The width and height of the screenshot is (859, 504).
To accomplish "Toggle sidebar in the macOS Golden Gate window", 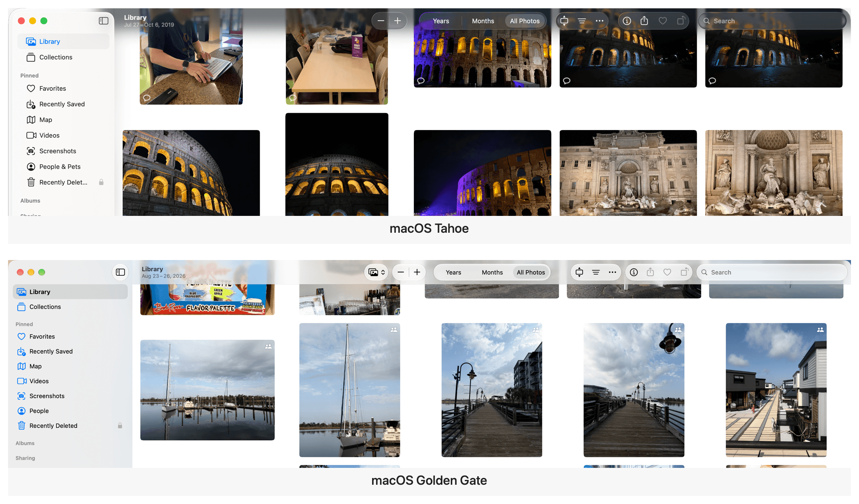I will pyautogui.click(x=120, y=272).
